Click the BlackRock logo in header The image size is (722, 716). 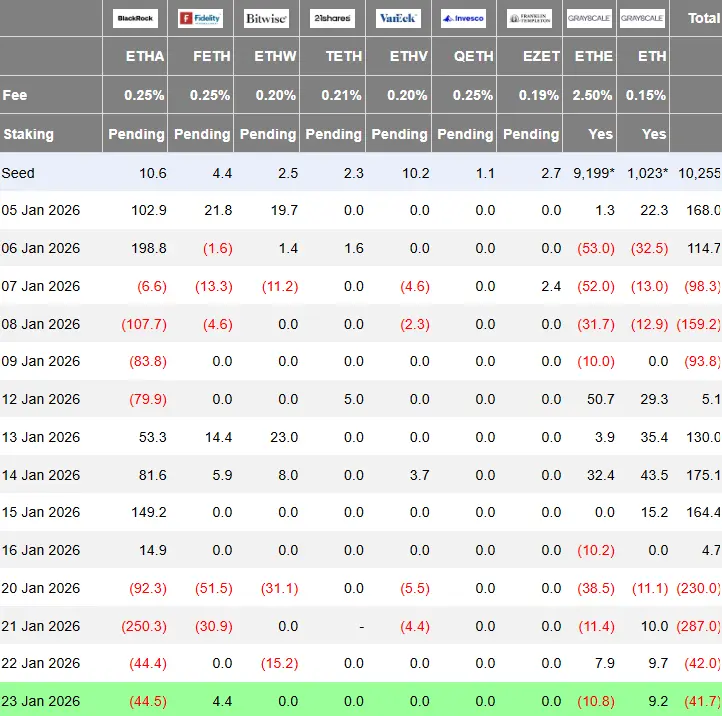135,19
